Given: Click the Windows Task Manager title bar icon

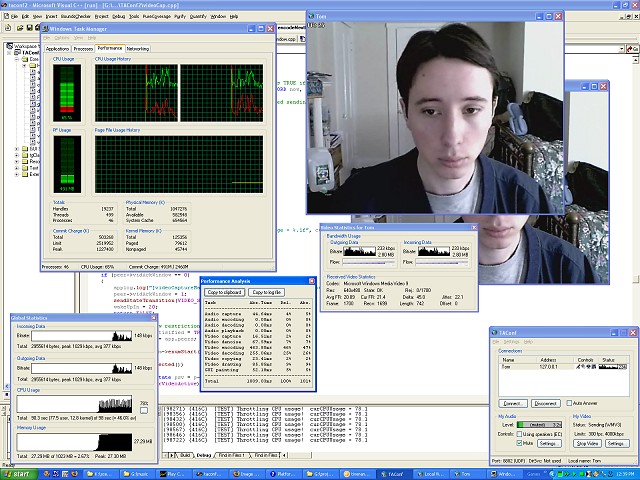Looking at the screenshot, I should [46, 29].
